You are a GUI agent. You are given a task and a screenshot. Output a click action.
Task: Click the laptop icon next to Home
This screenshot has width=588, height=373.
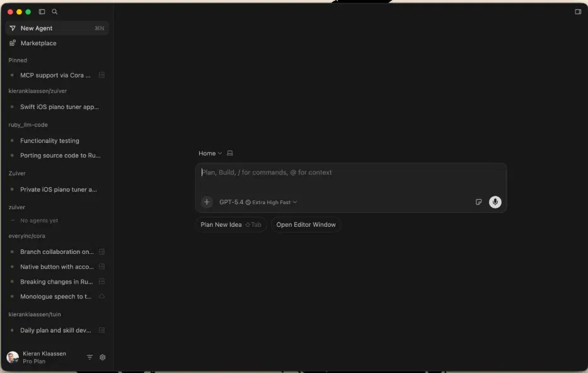click(x=230, y=153)
